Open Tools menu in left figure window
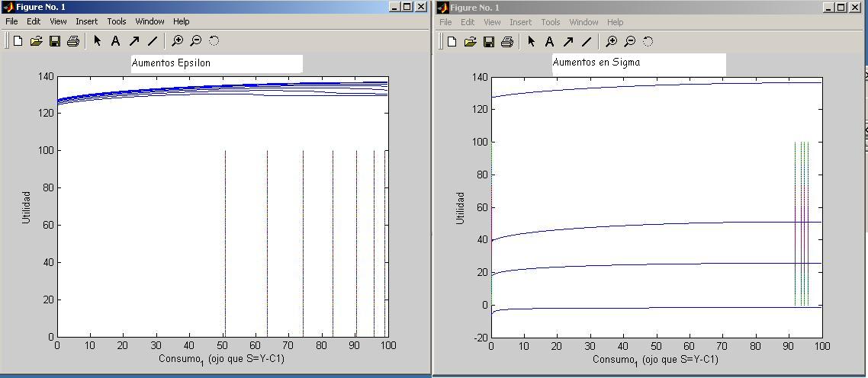 pyautogui.click(x=117, y=21)
